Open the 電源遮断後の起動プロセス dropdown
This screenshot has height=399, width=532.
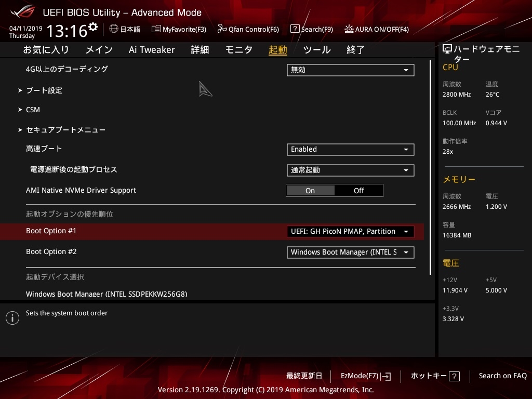(x=351, y=170)
